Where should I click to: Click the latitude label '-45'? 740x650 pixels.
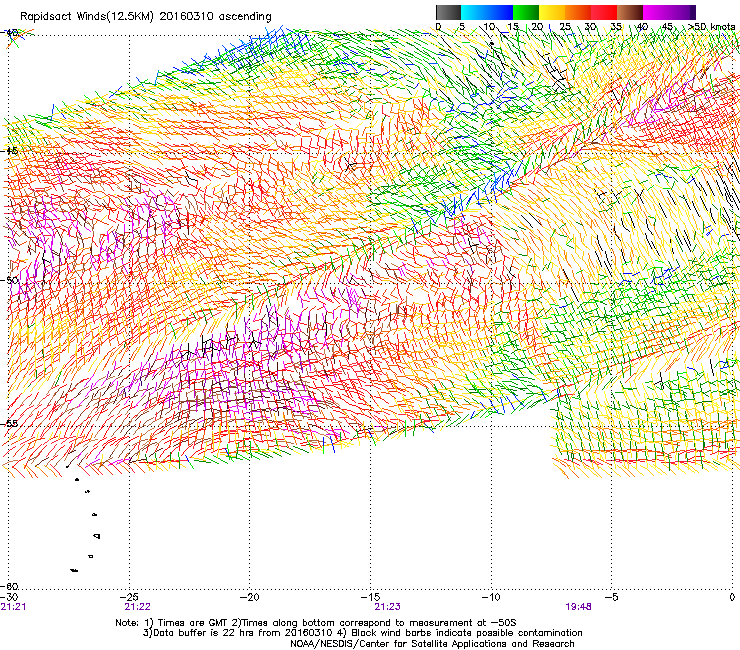coord(10,152)
